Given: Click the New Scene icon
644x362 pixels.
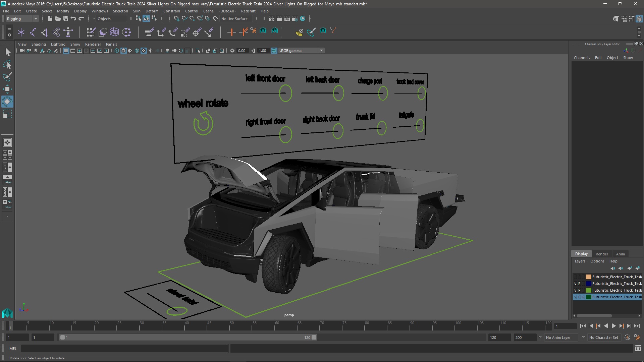Looking at the screenshot, I should [x=50, y=19].
